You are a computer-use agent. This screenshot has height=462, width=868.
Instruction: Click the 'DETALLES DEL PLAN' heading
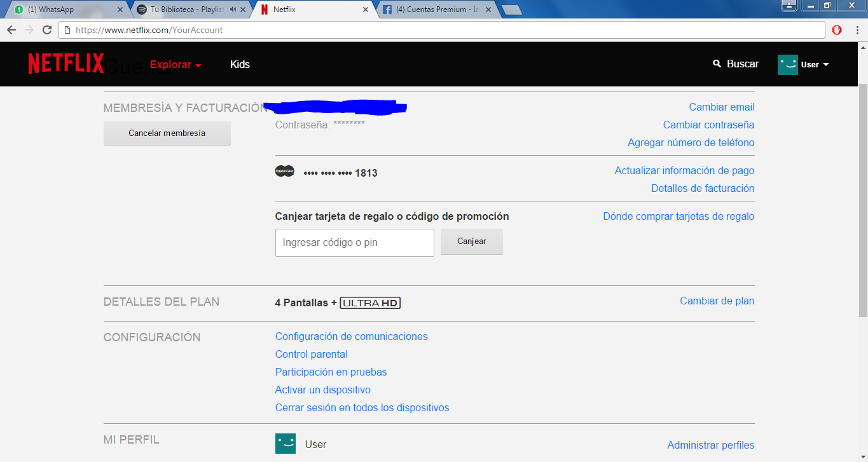(162, 302)
